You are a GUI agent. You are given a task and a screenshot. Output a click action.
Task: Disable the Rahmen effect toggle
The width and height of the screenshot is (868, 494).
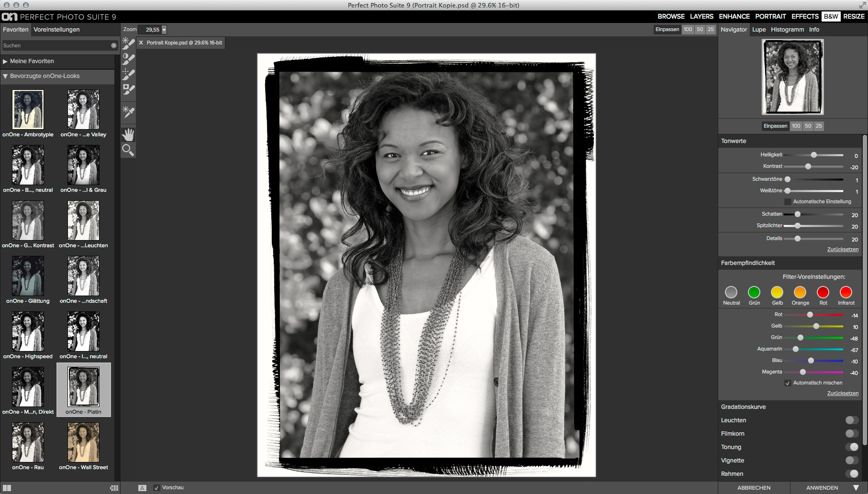pos(852,474)
